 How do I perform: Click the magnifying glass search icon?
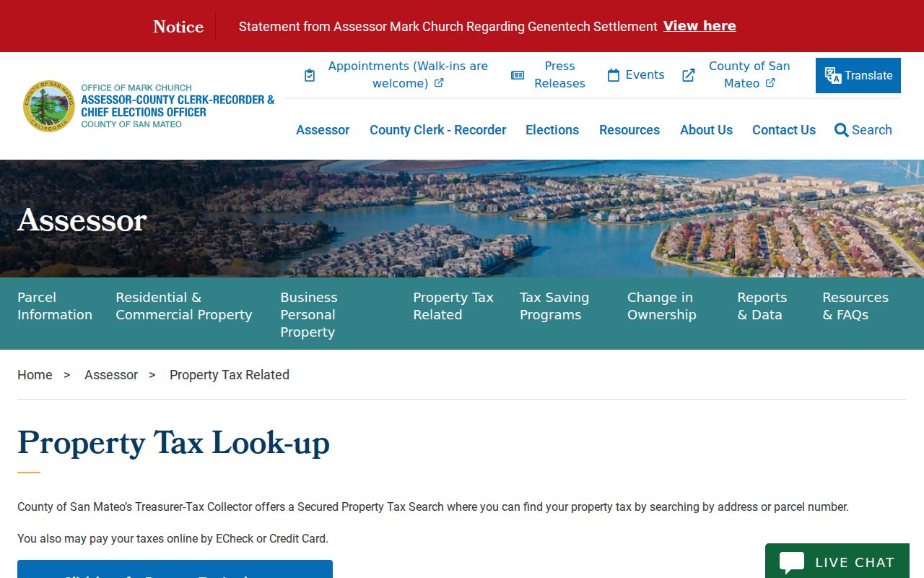tap(842, 130)
